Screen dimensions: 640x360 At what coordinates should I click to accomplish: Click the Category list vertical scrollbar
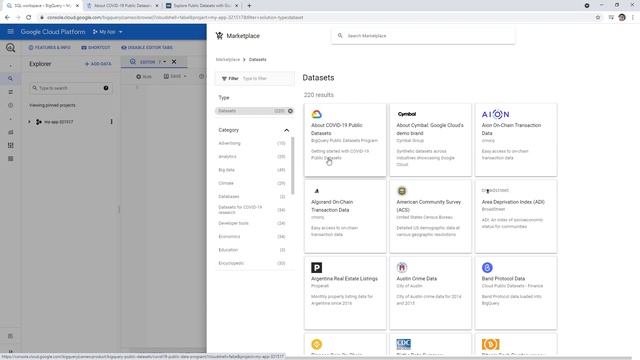click(x=292, y=166)
